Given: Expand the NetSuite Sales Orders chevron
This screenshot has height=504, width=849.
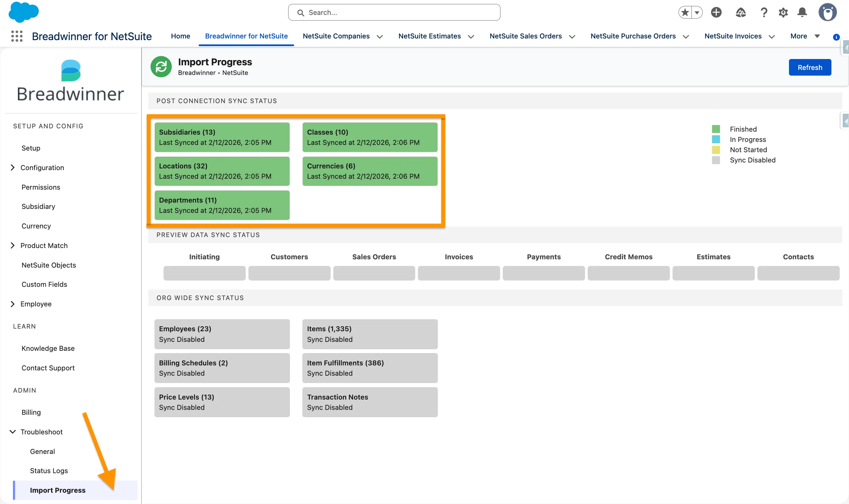Looking at the screenshot, I should (x=572, y=37).
